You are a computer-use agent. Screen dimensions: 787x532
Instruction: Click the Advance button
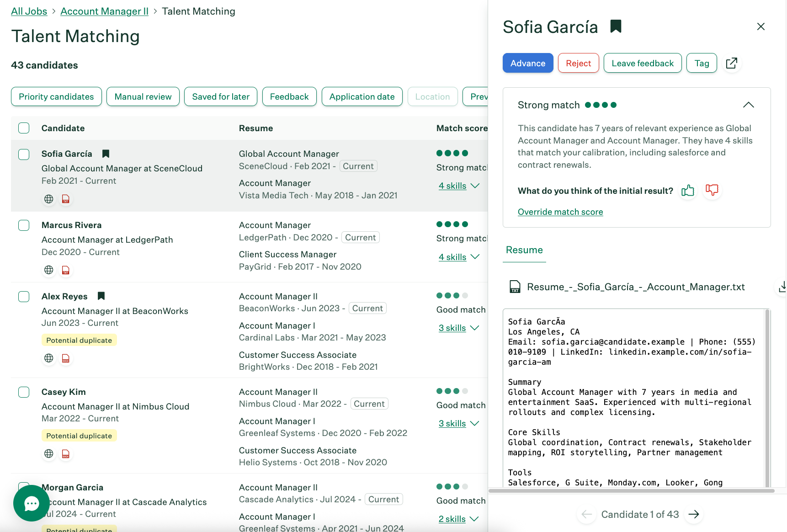[x=527, y=63]
